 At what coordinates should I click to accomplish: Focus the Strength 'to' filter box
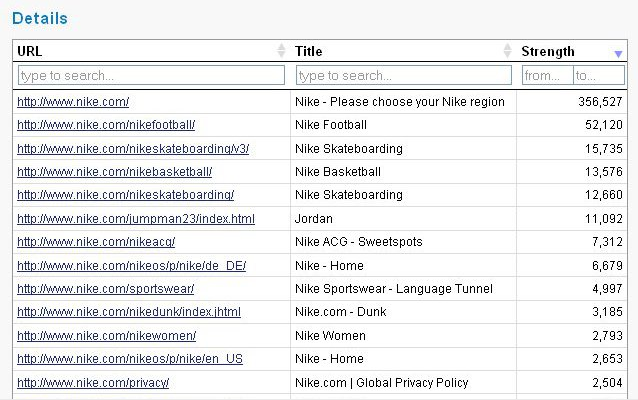tap(599, 75)
